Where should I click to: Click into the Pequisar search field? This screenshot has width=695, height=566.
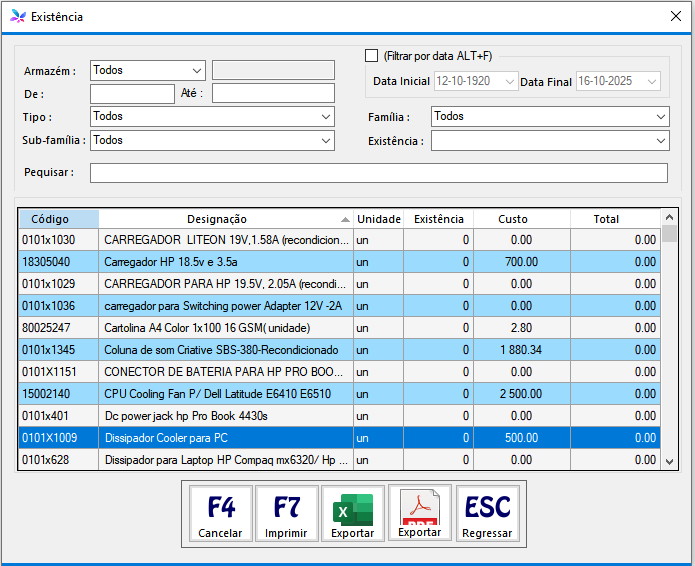point(378,173)
